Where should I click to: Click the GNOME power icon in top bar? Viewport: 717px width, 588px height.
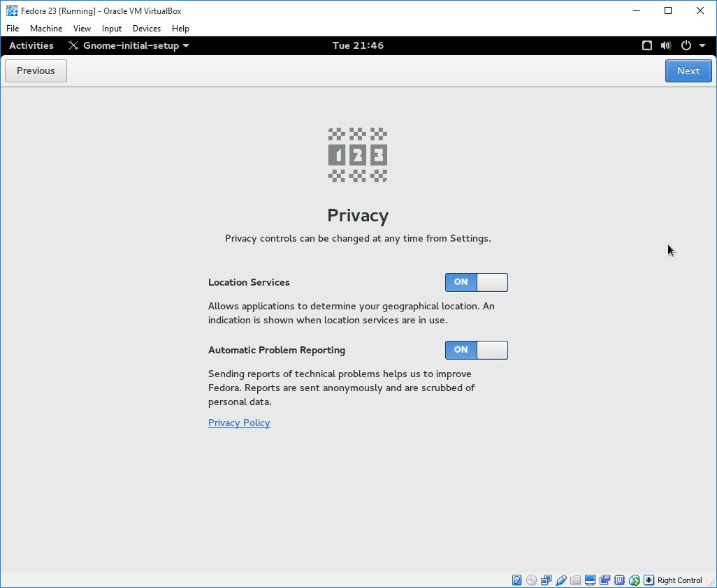pos(686,45)
